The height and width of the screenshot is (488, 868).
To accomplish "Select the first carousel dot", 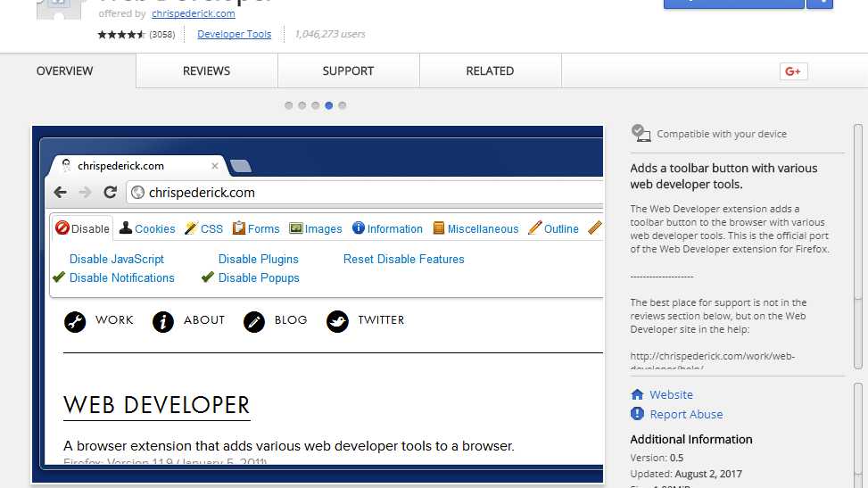I will [288, 105].
